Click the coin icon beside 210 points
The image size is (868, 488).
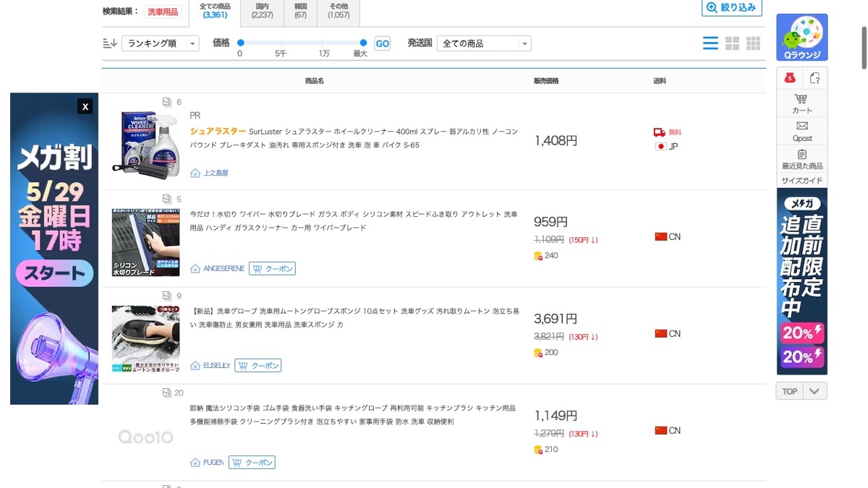point(538,449)
